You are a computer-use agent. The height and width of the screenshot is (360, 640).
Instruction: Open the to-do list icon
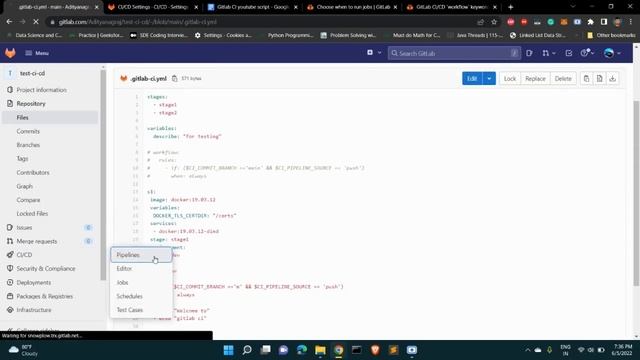(569, 53)
